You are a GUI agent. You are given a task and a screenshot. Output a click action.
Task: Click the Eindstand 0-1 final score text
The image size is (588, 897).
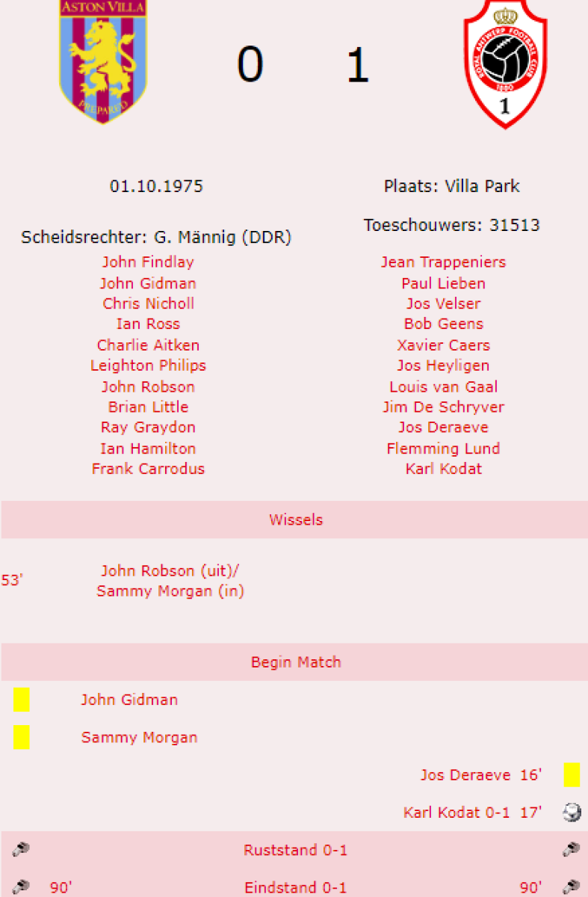click(x=296, y=888)
